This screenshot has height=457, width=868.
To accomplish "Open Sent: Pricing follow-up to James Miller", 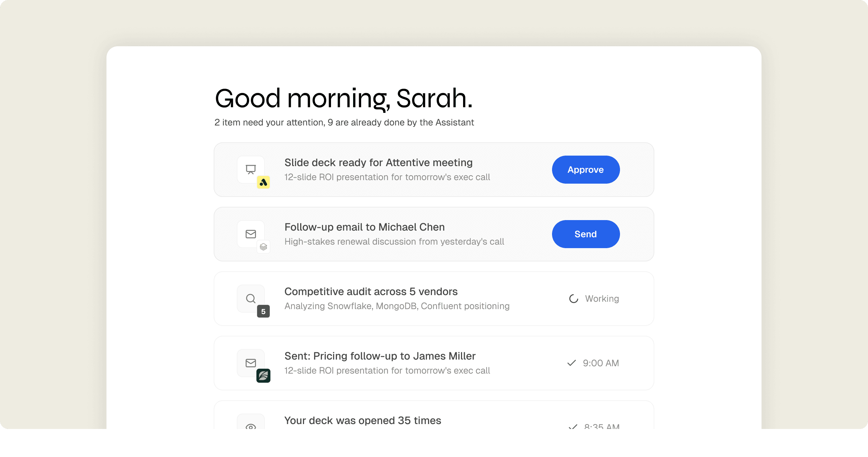I will [380, 356].
